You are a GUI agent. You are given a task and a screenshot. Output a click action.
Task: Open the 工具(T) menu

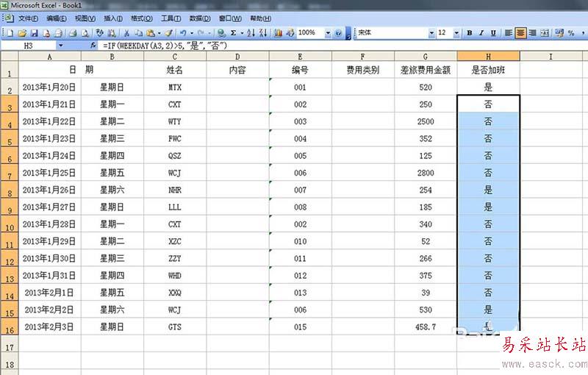coord(171,18)
